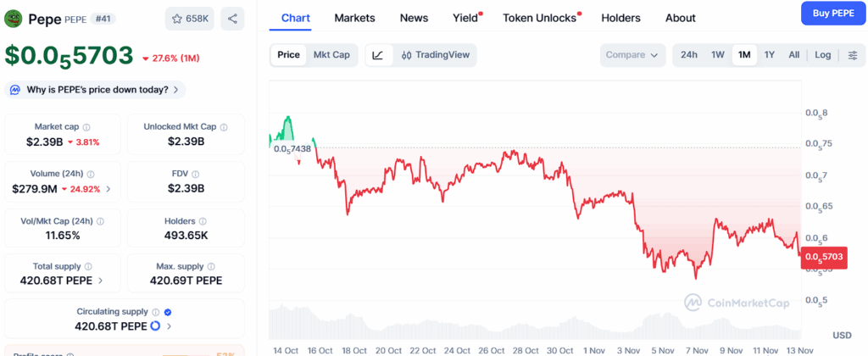The width and height of the screenshot is (868, 356).
Task: Click the Pepe frog coin logo
Action: pyautogui.click(x=14, y=18)
